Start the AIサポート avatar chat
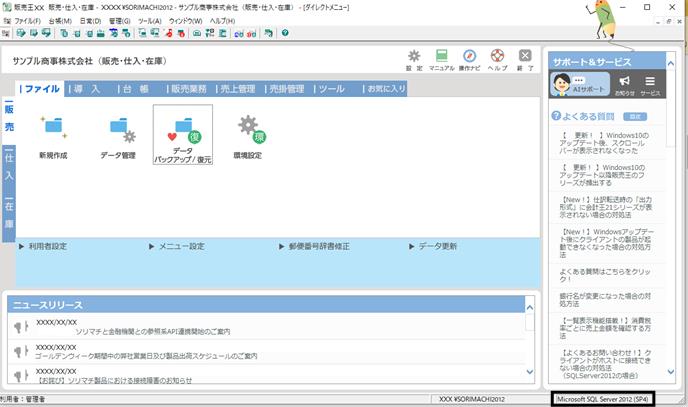Screen dimensions: 688x407 coord(580,84)
